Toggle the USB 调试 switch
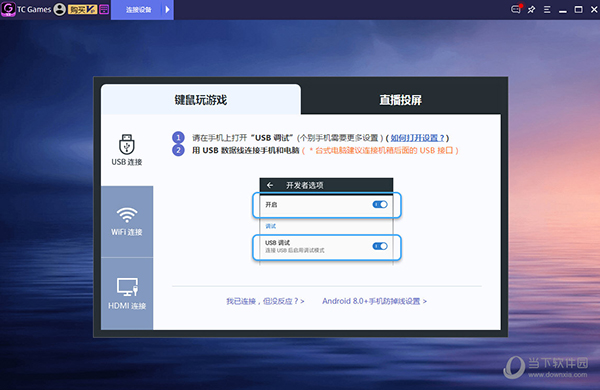Screen dimensions: 600x390 380,246
